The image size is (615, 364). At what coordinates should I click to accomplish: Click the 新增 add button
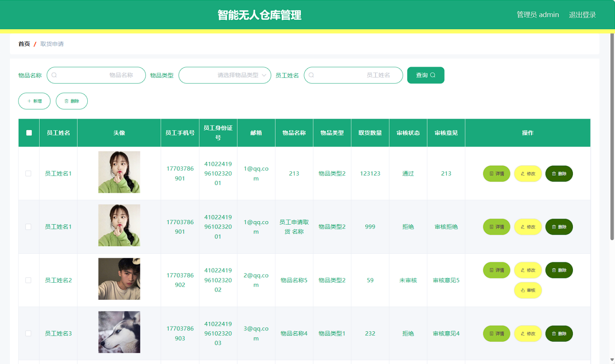pyautogui.click(x=34, y=101)
